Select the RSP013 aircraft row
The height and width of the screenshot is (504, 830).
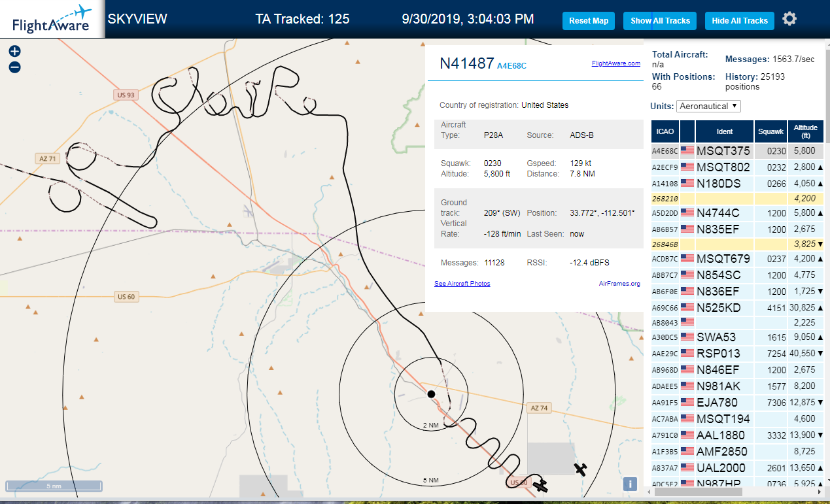737,354
